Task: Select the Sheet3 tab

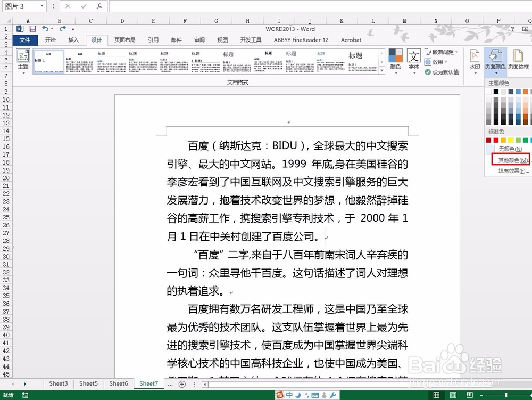Action: point(59,383)
